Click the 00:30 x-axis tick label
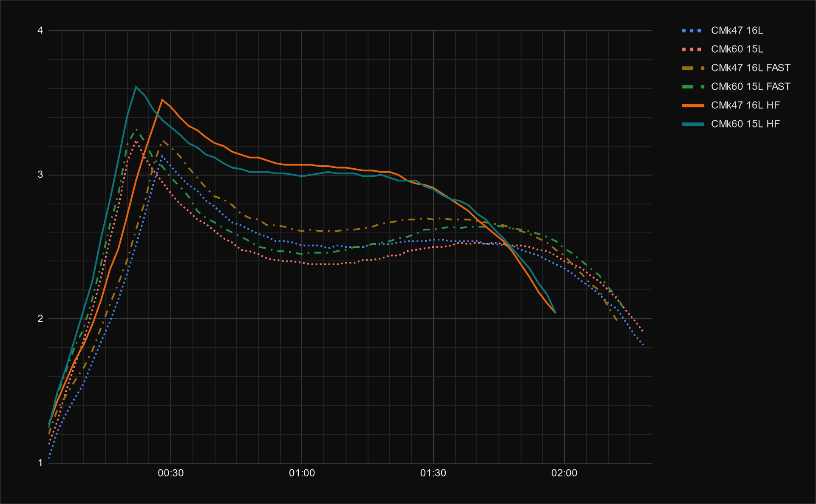The height and width of the screenshot is (504, 816). click(170, 473)
